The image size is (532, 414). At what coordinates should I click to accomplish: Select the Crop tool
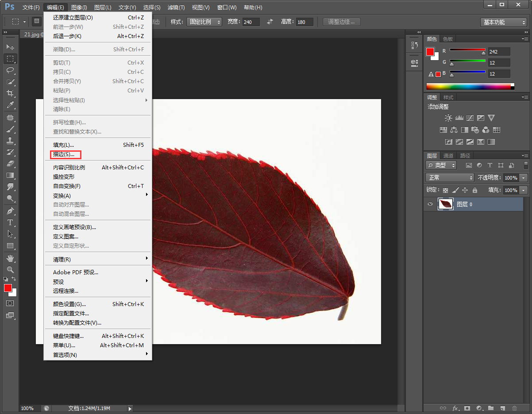point(11,93)
